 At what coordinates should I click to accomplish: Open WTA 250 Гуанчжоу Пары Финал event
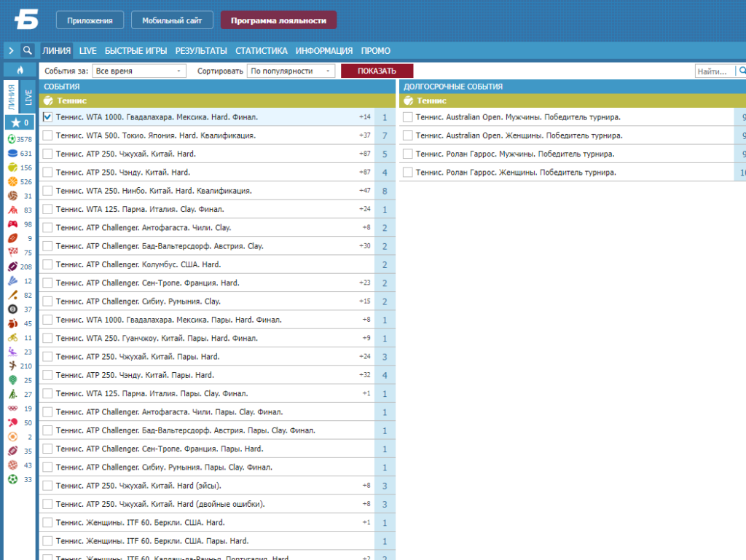tap(157, 339)
